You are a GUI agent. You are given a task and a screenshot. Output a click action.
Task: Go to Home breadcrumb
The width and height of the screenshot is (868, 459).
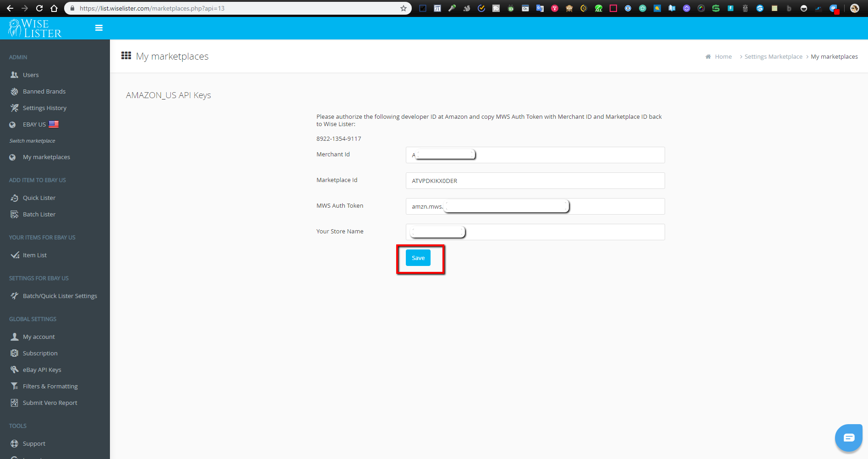point(723,56)
